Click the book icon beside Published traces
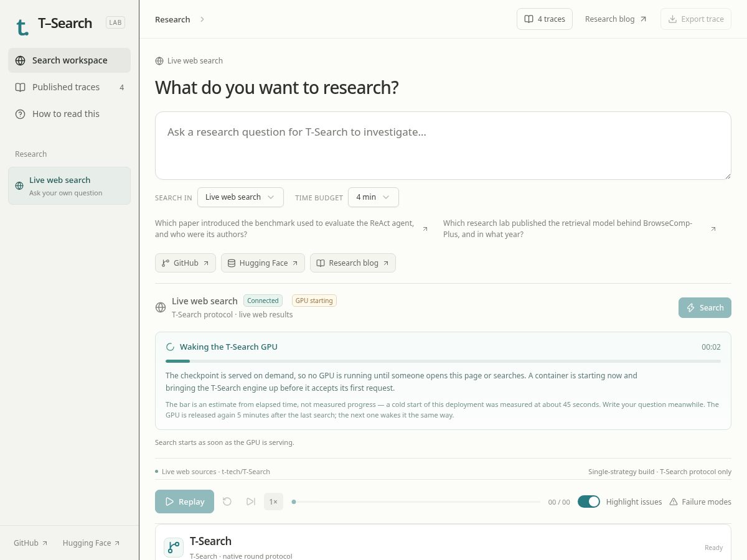This screenshot has width=747, height=560. (x=21, y=87)
